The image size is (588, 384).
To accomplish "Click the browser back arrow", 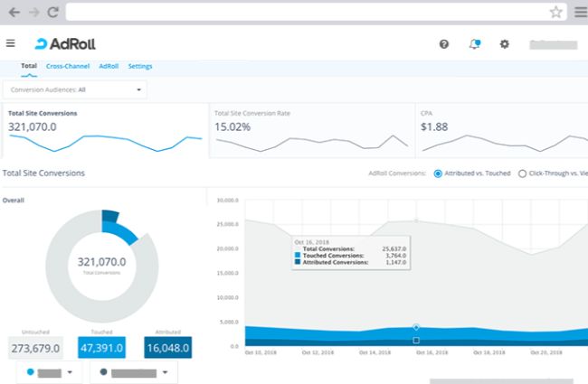I will 14,13.
